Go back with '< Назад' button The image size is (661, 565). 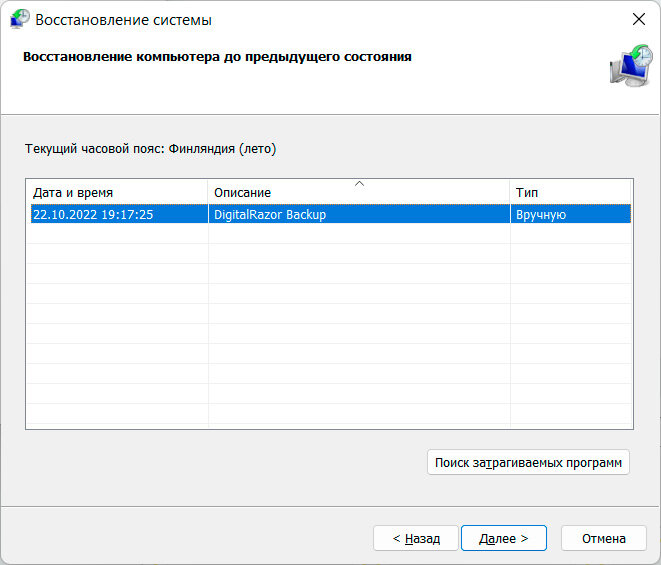[416, 538]
